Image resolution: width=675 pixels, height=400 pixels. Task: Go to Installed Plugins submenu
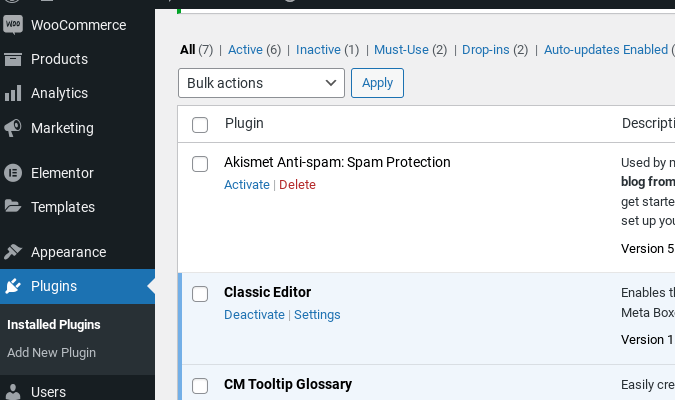pyautogui.click(x=54, y=325)
